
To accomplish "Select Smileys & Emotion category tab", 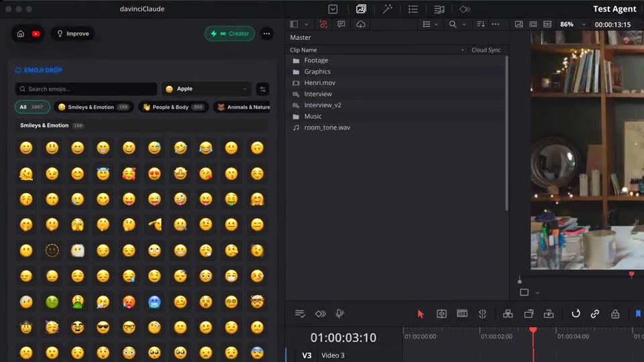I will 94,107.
